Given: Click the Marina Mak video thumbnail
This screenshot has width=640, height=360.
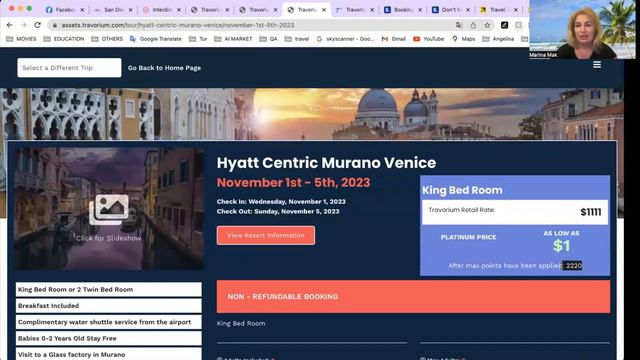Looking at the screenshot, I should [582, 29].
